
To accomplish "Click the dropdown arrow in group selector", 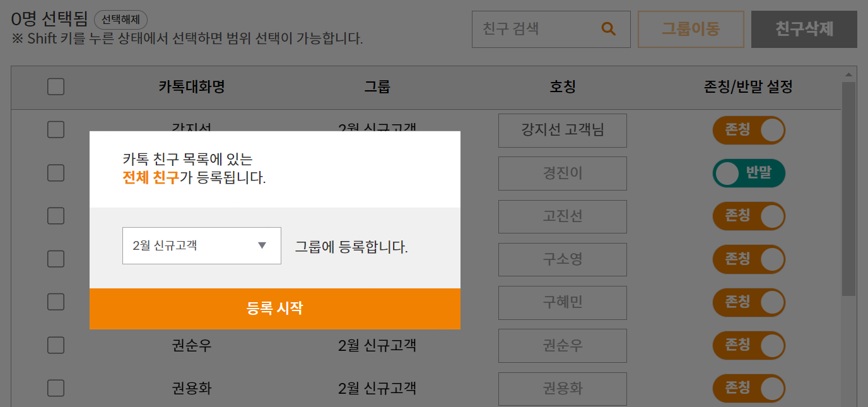I will [262, 245].
